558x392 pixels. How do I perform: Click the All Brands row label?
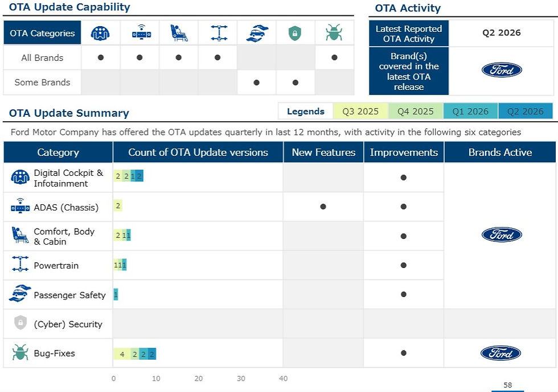[42, 57]
